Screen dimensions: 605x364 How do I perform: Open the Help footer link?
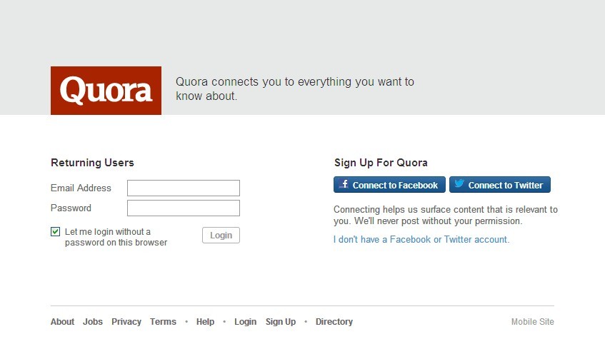tap(205, 322)
